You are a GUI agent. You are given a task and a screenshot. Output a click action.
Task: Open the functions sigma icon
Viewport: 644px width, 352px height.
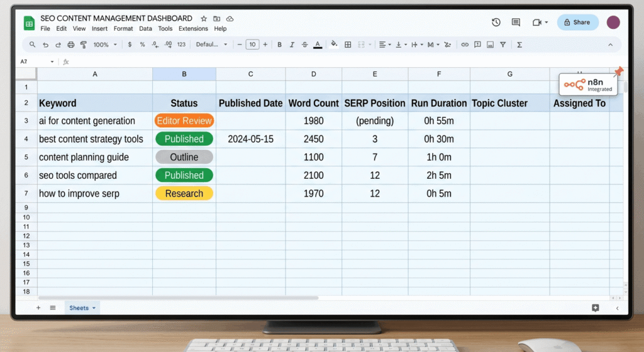[519, 45]
